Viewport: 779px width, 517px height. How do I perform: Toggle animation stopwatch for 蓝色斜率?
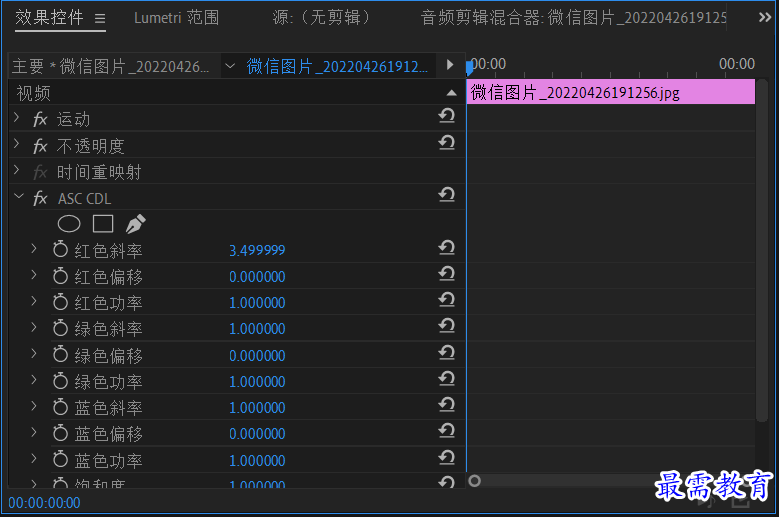61,406
